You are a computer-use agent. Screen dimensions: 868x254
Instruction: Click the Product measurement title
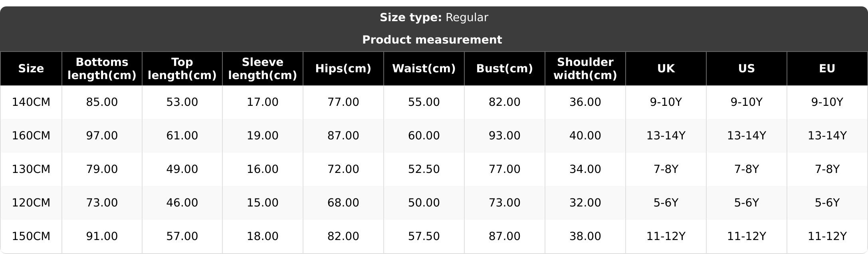(x=432, y=40)
